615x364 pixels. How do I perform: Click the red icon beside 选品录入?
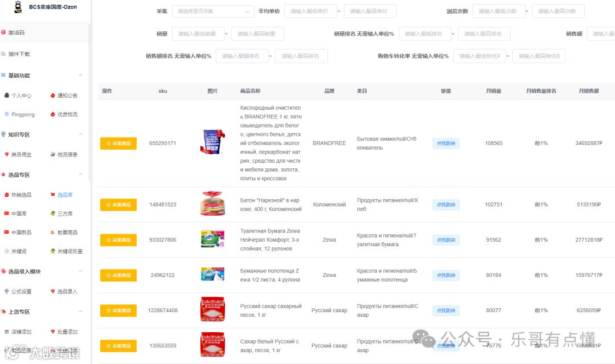pyautogui.click(x=52, y=291)
